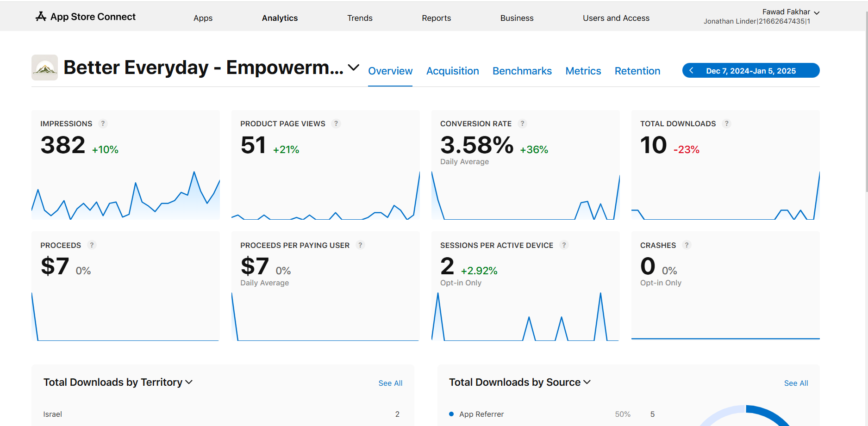Click the Conversion Rate sparkline chart
Screen dimensions: 868x426
pos(525,195)
